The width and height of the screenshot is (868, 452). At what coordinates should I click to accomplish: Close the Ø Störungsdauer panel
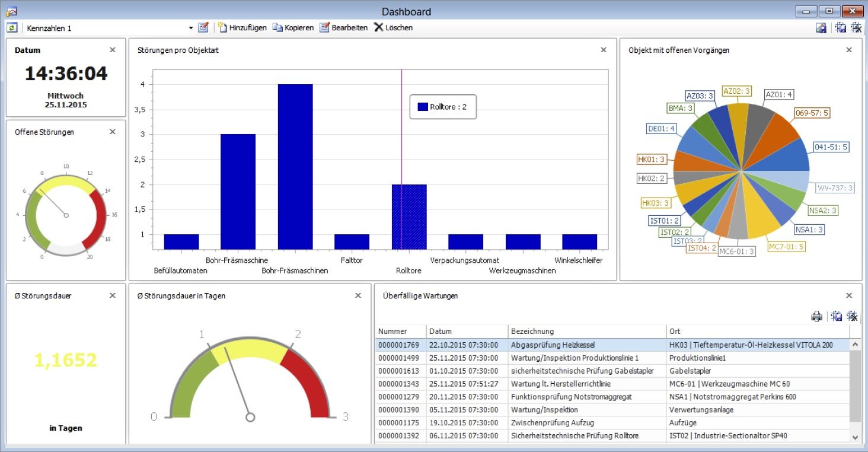(x=113, y=295)
